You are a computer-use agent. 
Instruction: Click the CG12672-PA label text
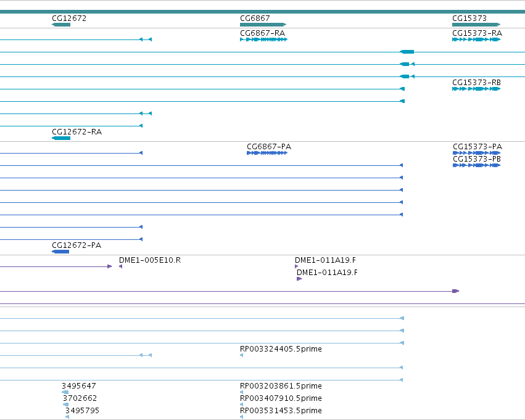point(76,245)
